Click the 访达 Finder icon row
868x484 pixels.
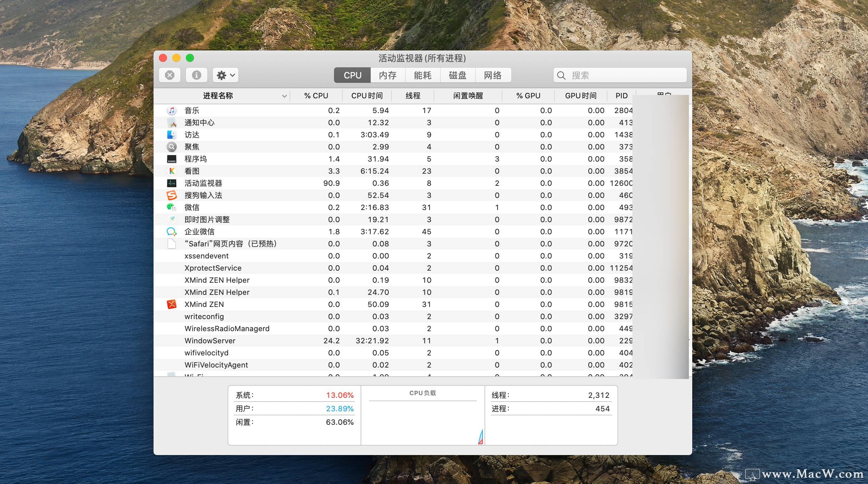click(171, 135)
